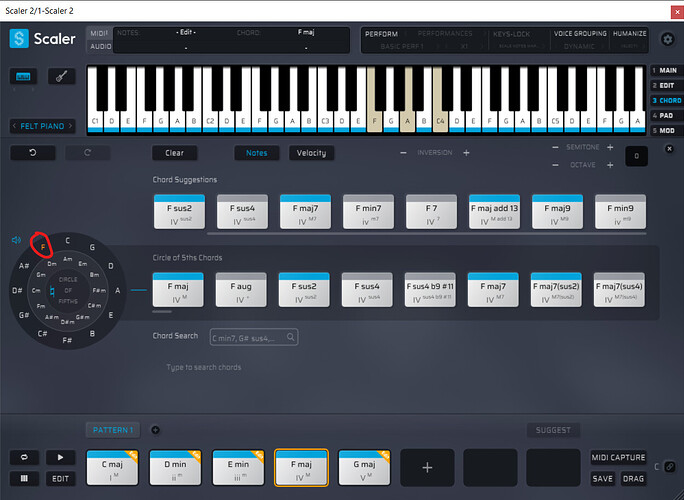Select the Velocity edit mode
684x500 pixels.
311,153
